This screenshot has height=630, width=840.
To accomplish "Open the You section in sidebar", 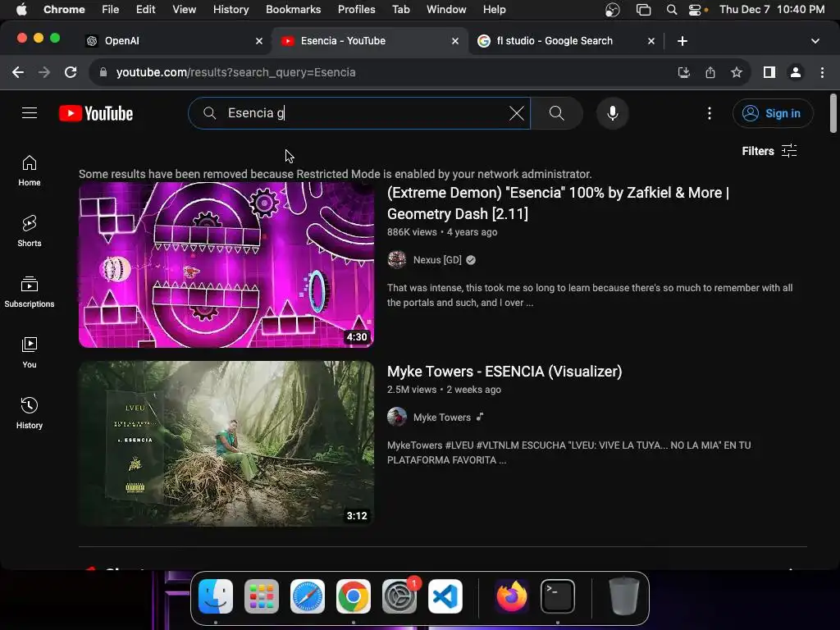I will 30,353.
